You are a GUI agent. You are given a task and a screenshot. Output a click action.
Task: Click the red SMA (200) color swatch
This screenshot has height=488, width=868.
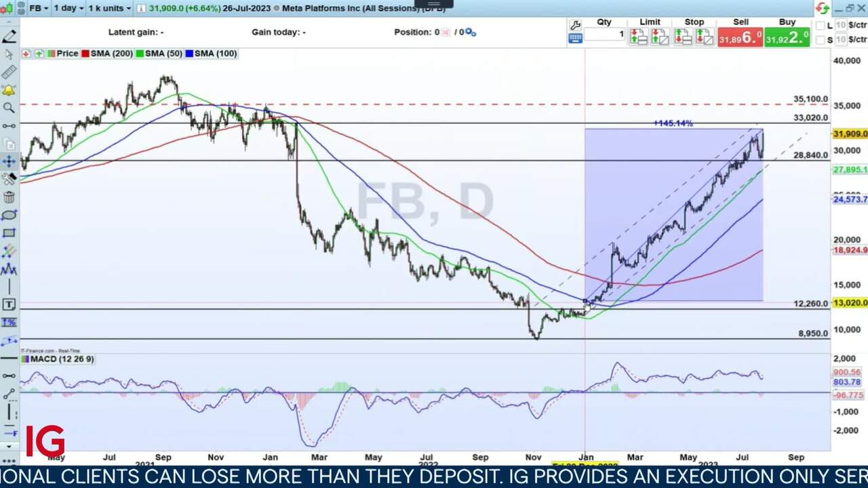85,54
